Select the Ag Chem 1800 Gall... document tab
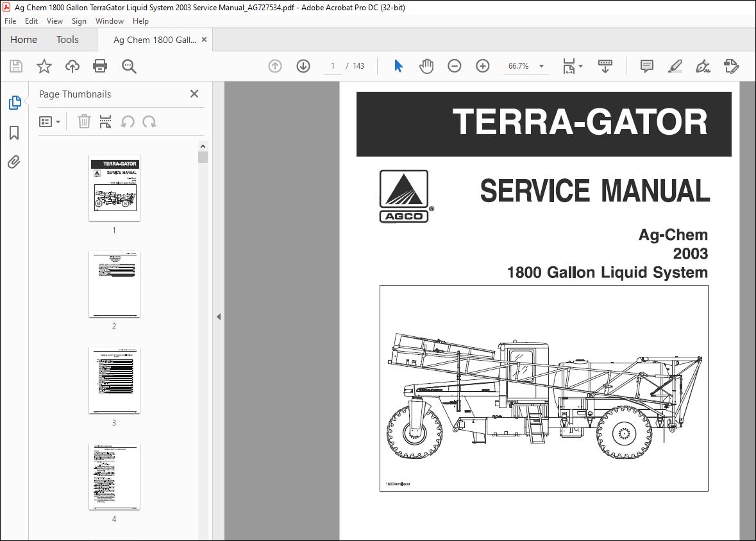 [155, 40]
